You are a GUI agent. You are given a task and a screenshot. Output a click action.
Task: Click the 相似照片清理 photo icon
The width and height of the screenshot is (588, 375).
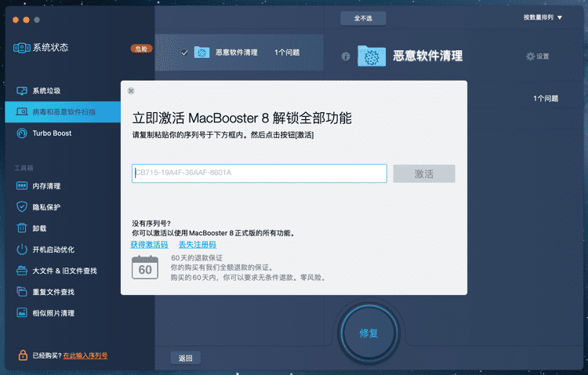[22, 313]
